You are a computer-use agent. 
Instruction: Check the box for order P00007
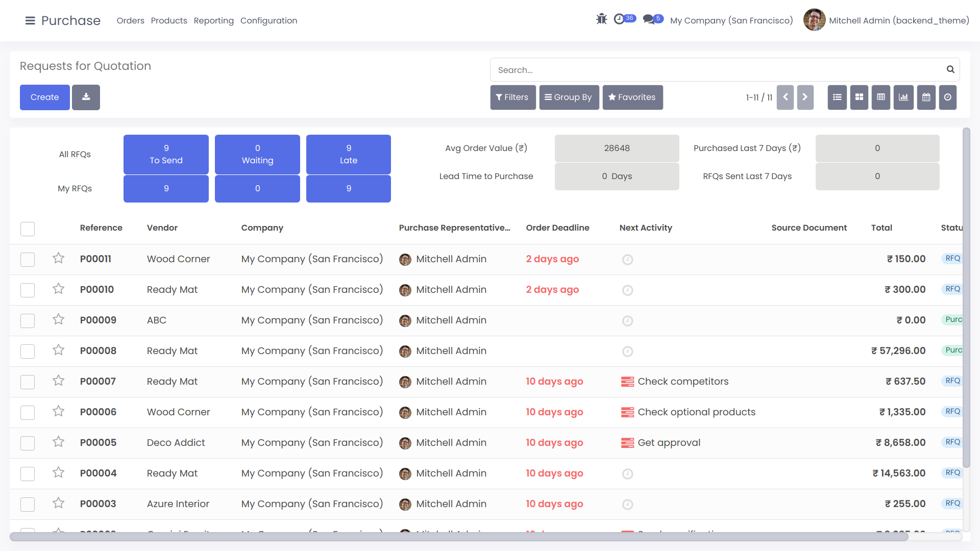click(x=28, y=382)
